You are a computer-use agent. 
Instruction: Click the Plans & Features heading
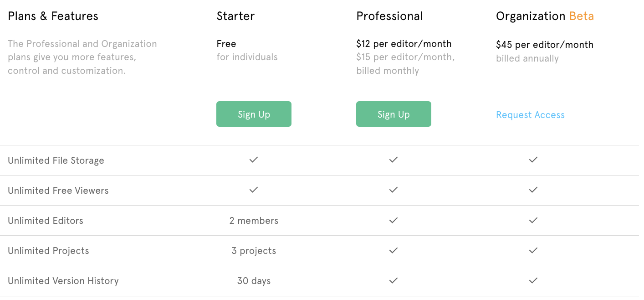tap(53, 16)
